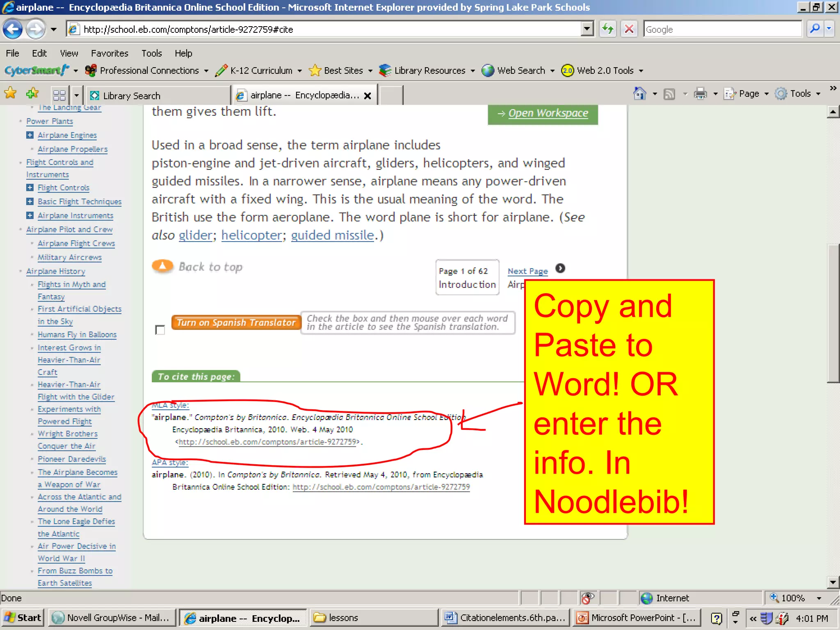Expand the Airplane Engines tree node
840x630 pixels.
coord(30,135)
